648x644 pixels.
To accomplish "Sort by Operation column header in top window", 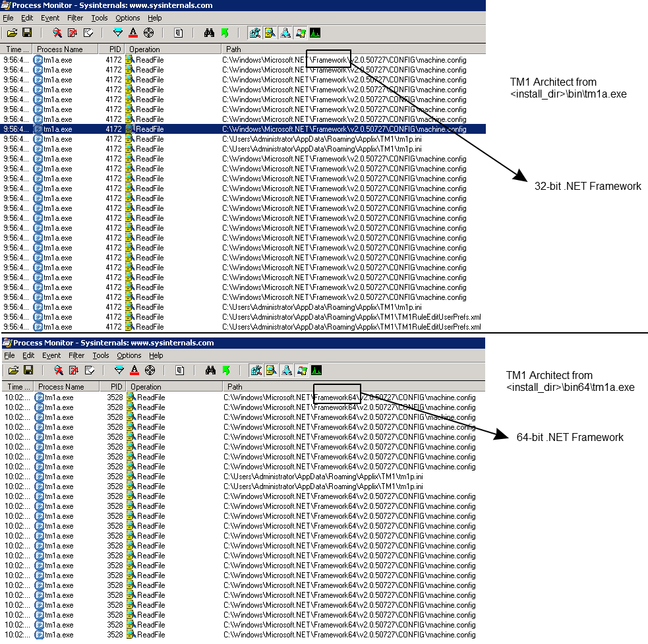I will (x=173, y=49).
